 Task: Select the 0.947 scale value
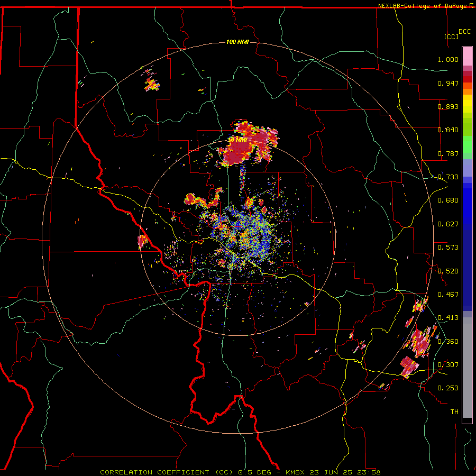pyautogui.click(x=448, y=83)
